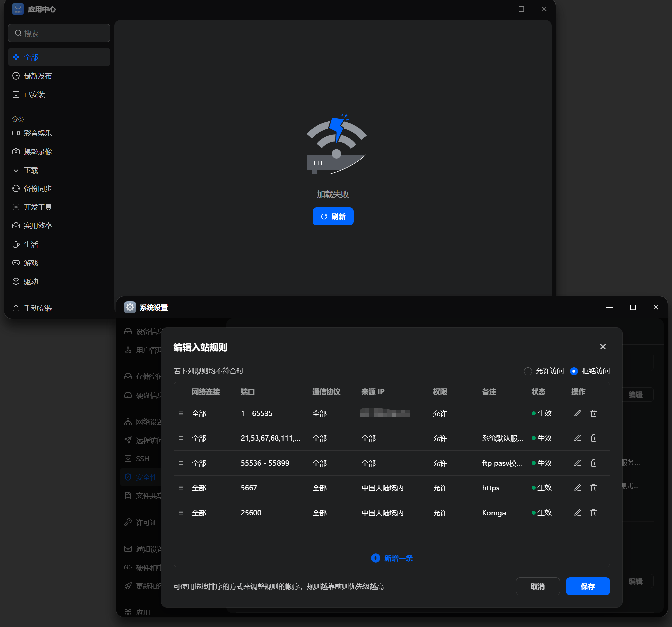
Task: Edit the ftp pasv rule 55536 - 55899
Action: [577, 463]
